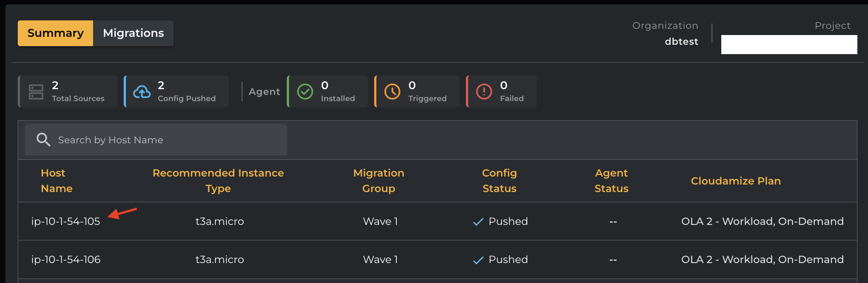Click the Pushed checkmark for ip-10-1-54-106

point(478,260)
